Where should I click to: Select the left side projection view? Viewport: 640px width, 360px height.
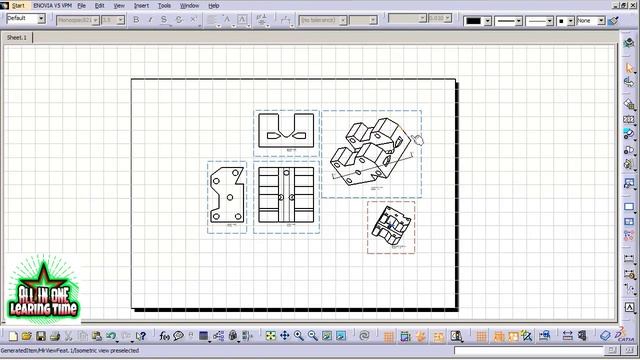coord(227,197)
